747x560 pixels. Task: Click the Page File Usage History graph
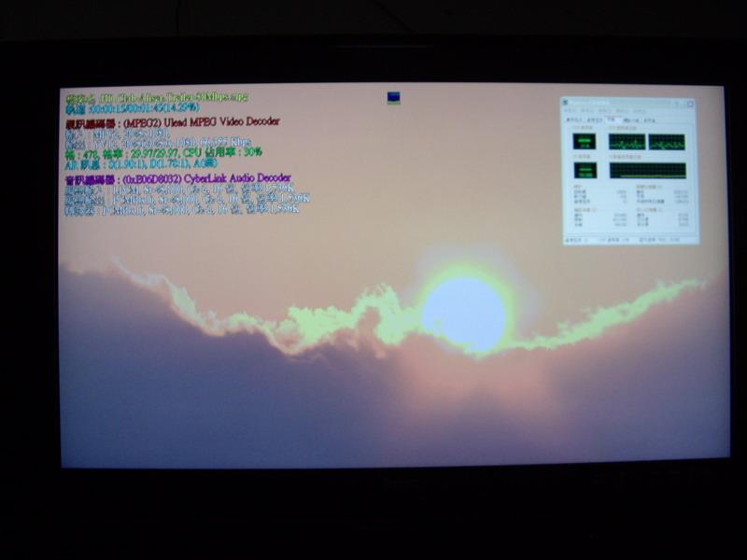(x=647, y=169)
